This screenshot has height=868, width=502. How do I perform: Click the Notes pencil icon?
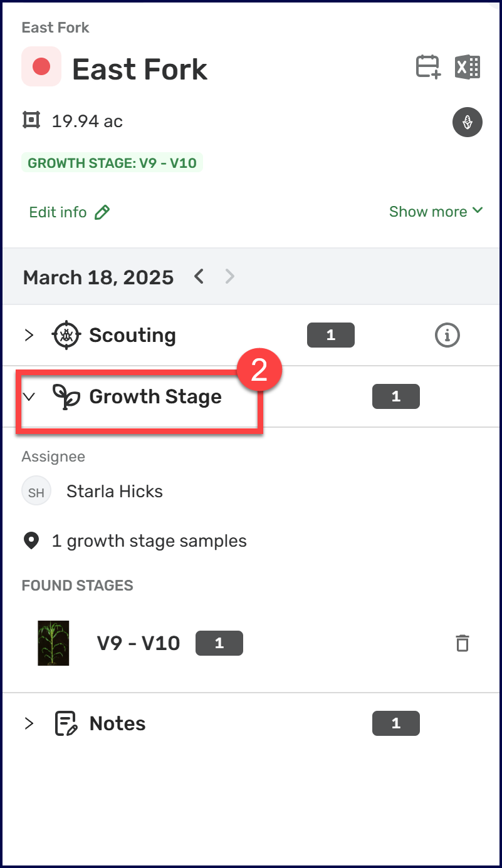click(x=66, y=724)
